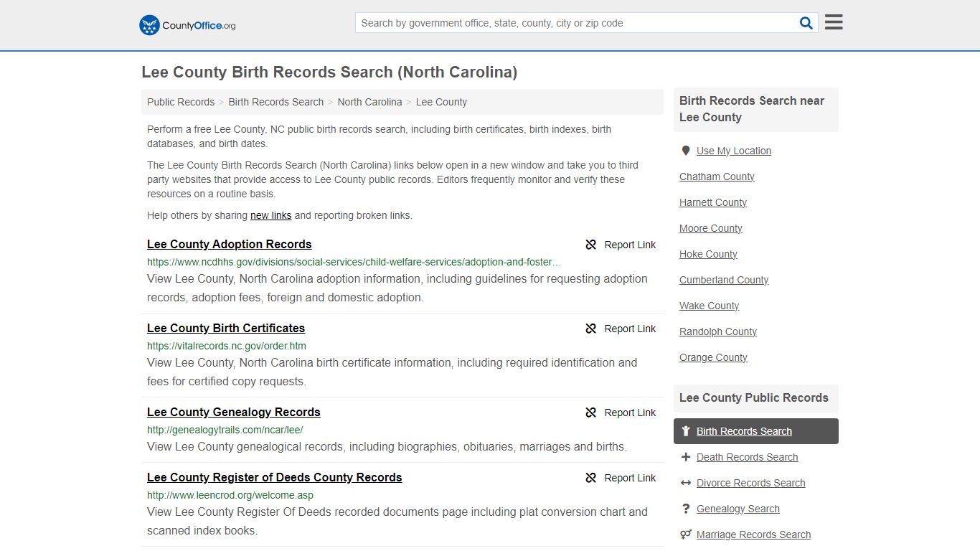Open Orange County link

pos(713,357)
